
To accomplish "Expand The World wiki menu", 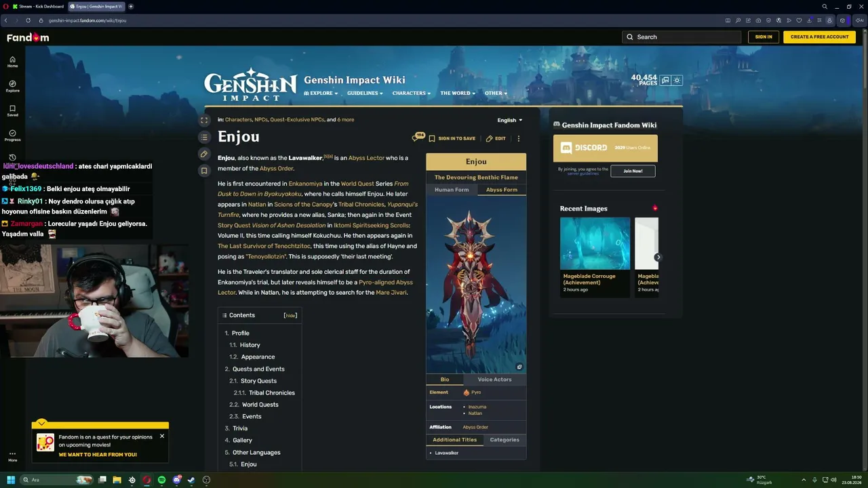I will [x=458, y=94].
